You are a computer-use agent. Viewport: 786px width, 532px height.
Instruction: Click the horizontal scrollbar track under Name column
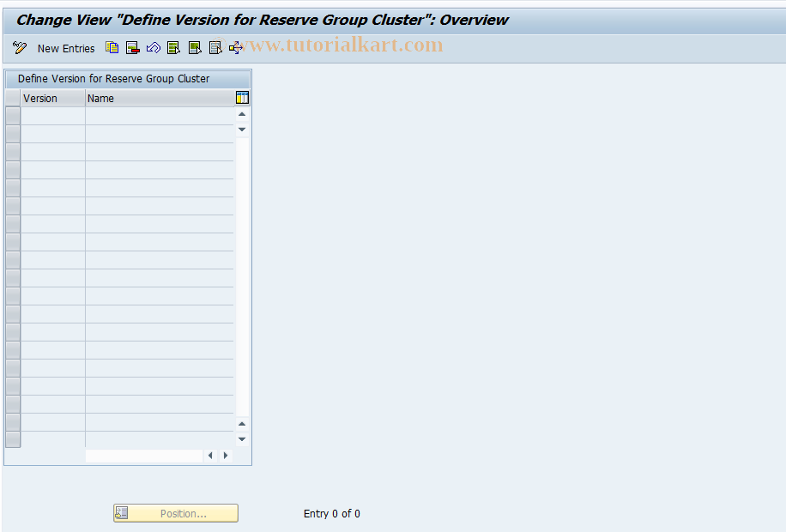click(x=144, y=456)
